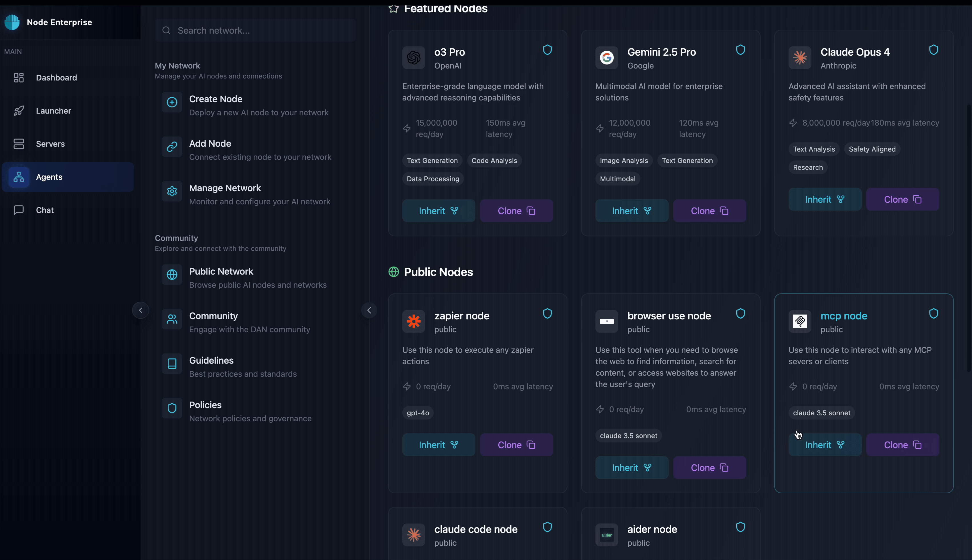Click the Policies shield icon
Viewport: 972px width, 560px height.
point(172,408)
